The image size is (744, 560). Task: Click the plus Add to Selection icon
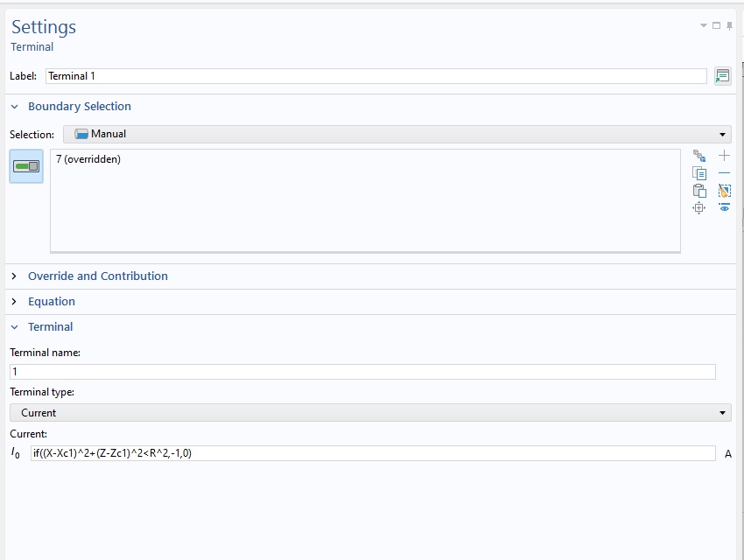pyautogui.click(x=724, y=156)
